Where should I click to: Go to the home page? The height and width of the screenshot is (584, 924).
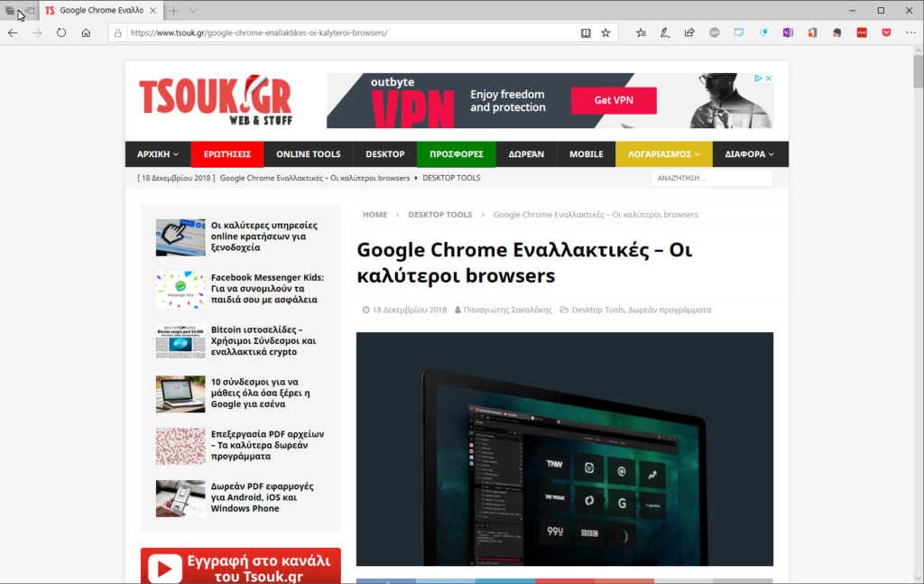click(86, 33)
